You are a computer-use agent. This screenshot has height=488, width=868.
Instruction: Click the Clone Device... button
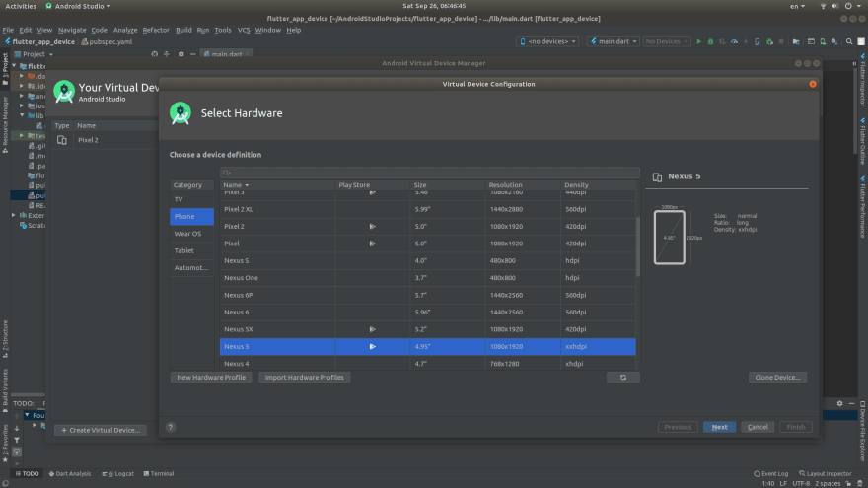(778, 378)
